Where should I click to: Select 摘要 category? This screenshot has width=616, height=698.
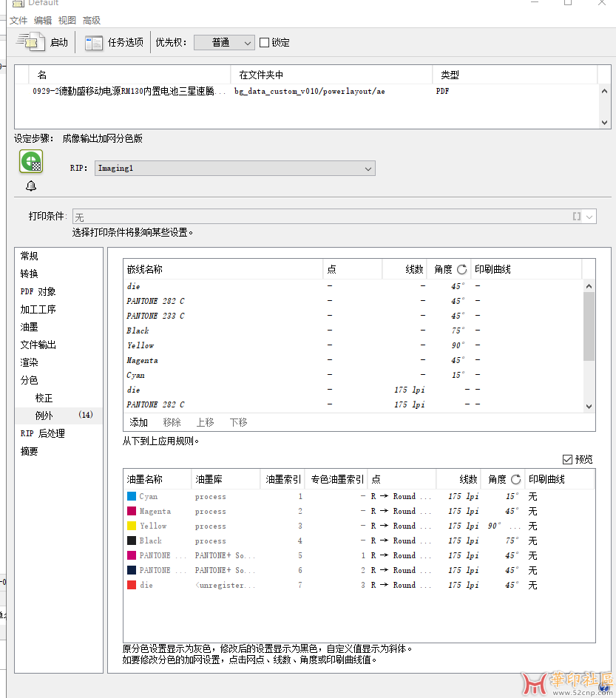(x=58, y=451)
